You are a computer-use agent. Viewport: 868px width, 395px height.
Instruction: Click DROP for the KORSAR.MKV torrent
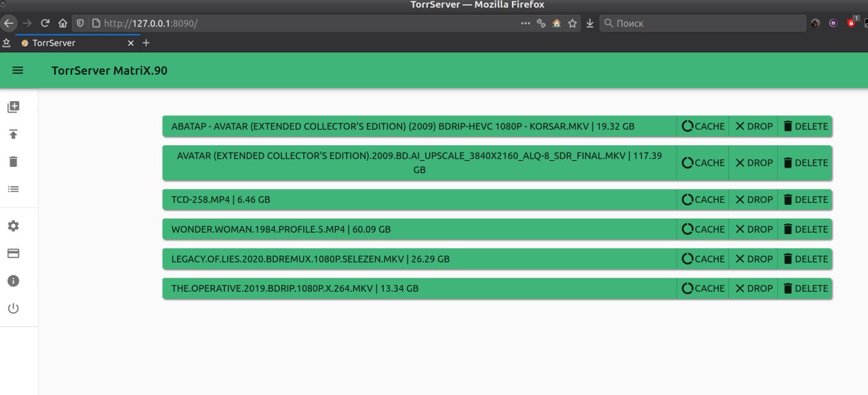[x=753, y=126]
